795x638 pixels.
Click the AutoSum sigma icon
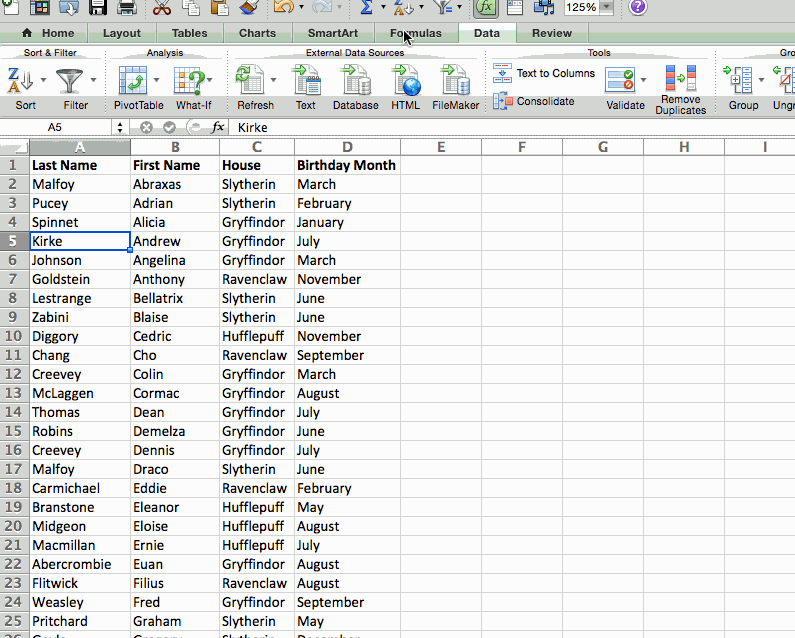(366, 7)
